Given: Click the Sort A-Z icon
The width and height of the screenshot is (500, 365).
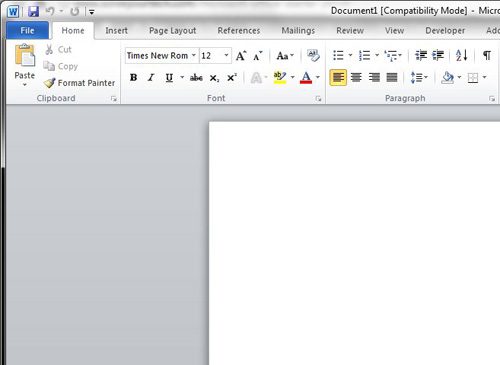Looking at the screenshot, I should (462, 55).
